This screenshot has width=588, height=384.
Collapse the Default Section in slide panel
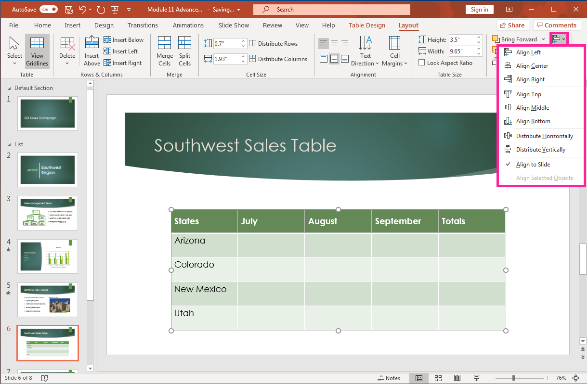coord(10,88)
